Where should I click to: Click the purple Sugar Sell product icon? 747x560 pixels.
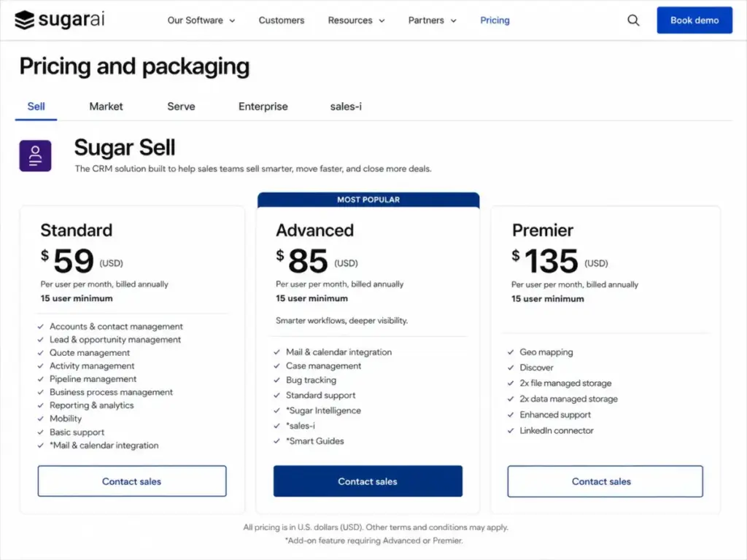pyautogui.click(x=35, y=156)
